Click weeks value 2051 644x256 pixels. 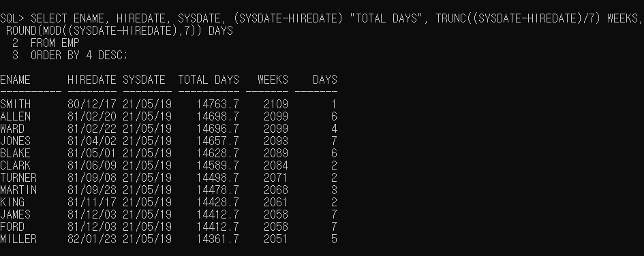(276, 239)
